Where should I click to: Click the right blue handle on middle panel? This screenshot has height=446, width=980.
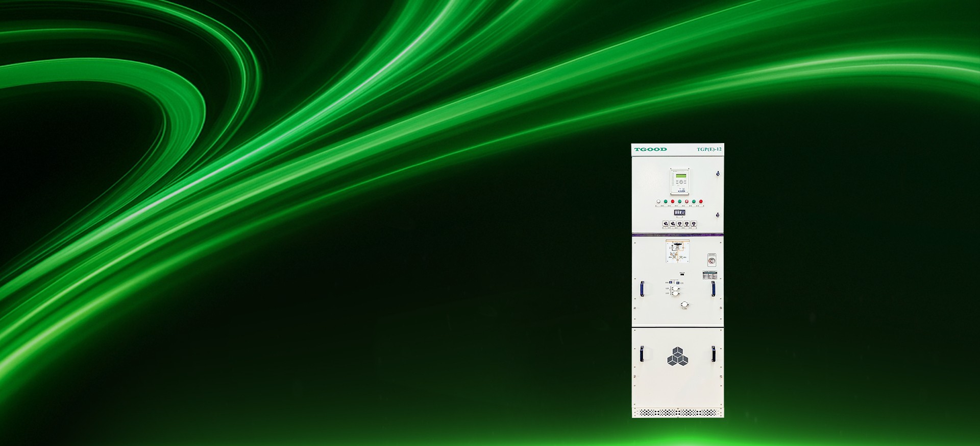(713, 289)
